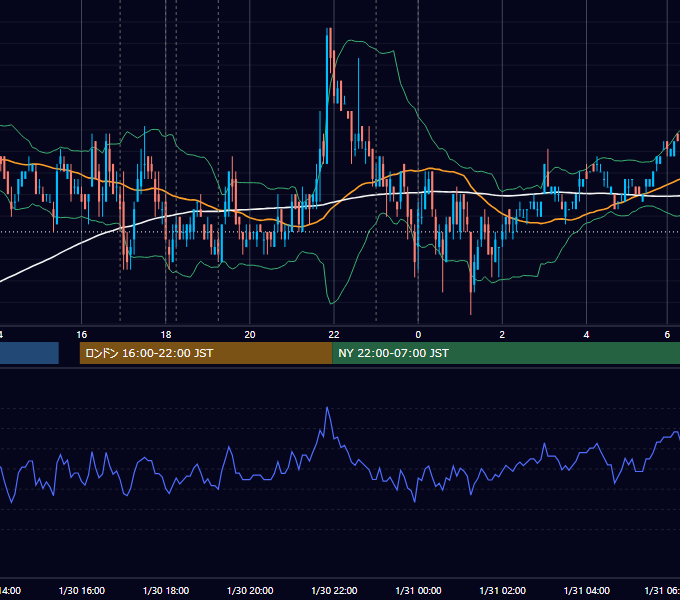This screenshot has width=680, height=600.
Task: Click hour label 0 on price chart axis
Action: (418, 335)
